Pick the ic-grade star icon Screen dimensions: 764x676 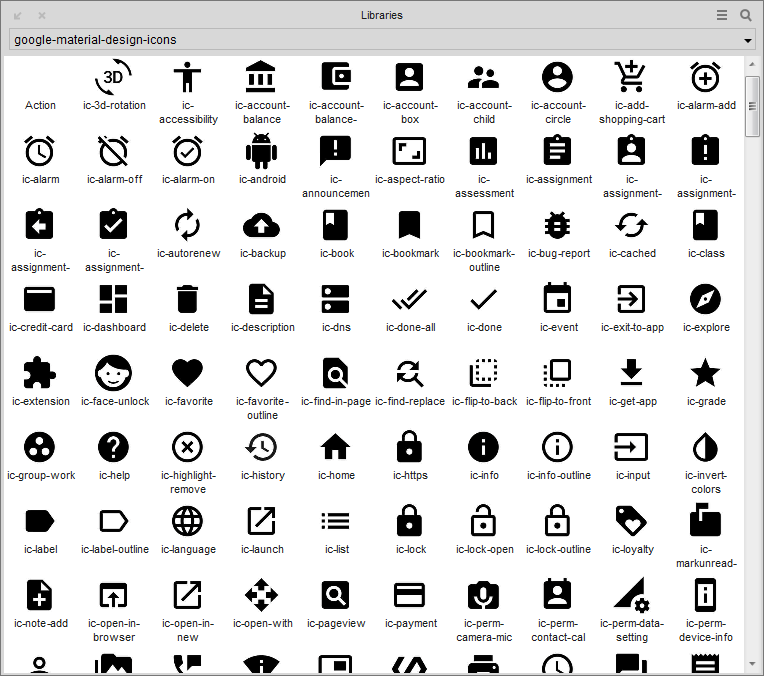click(x=706, y=372)
